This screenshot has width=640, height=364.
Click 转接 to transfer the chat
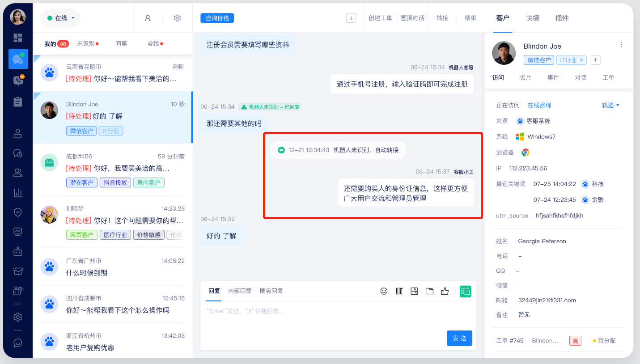coord(442,18)
